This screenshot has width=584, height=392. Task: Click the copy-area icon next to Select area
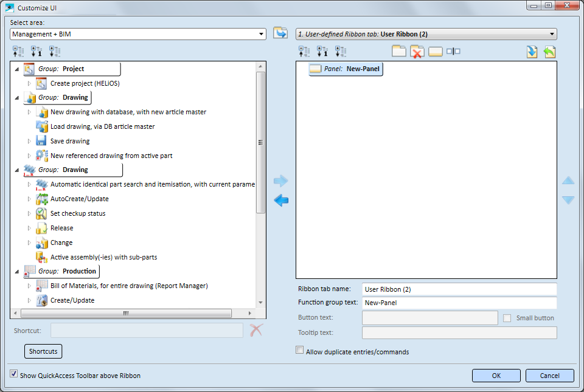[x=280, y=33]
